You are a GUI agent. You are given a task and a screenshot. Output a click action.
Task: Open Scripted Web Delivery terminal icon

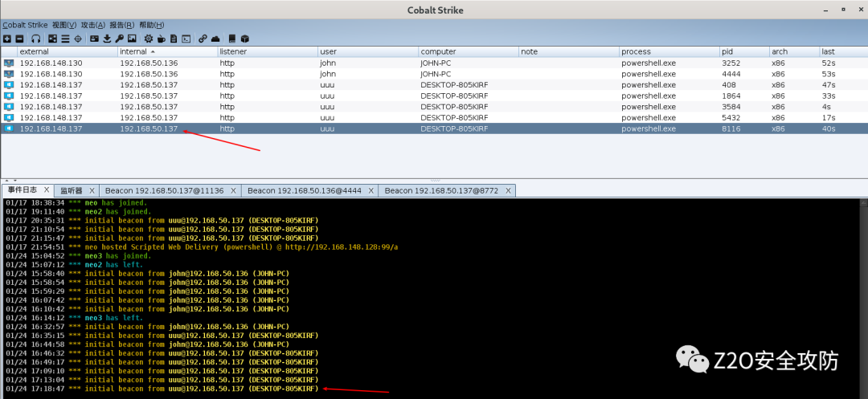(x=186, y=39)
